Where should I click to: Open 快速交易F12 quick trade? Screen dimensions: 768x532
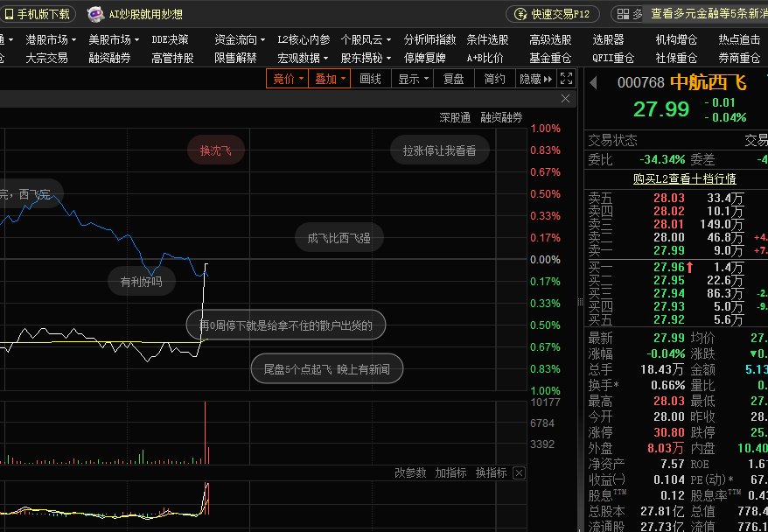pyautogui.click(x=553, y=14)
